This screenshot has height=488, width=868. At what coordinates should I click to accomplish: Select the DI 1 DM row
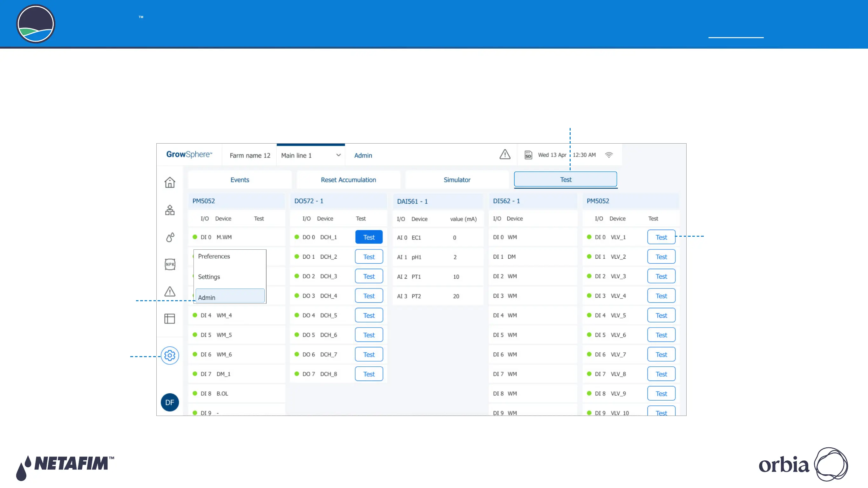pyautogui.click(x=533, y=257)
